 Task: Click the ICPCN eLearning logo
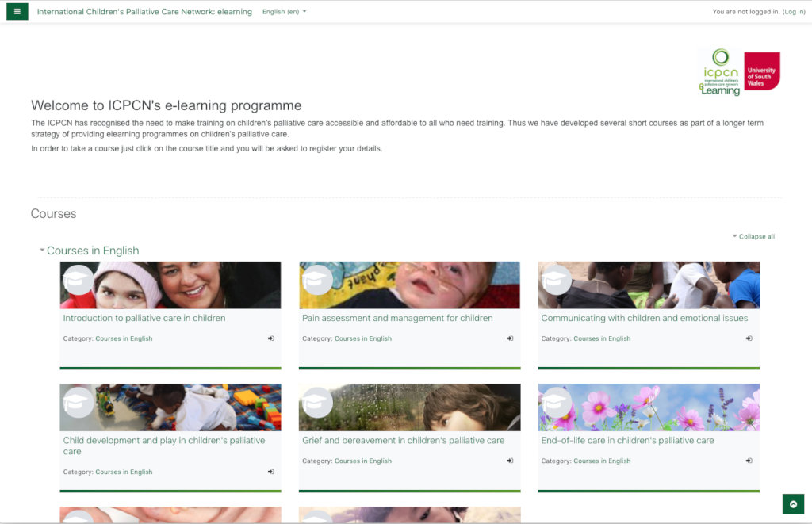point(720,72)
